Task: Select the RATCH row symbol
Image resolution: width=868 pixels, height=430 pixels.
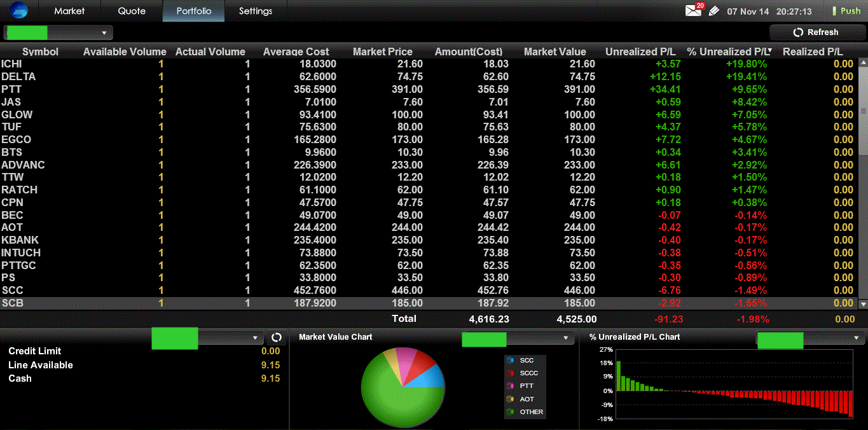Action: tap(20, 190)
